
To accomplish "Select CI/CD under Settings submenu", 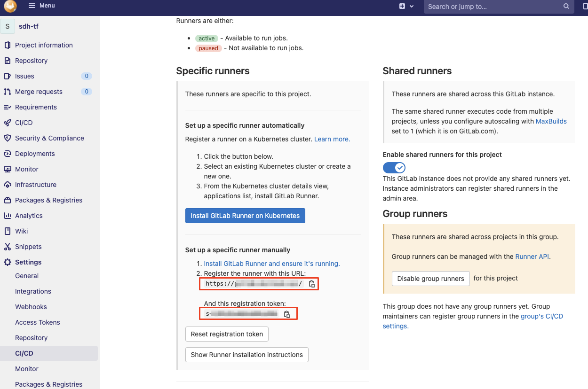I will [24, 353].
